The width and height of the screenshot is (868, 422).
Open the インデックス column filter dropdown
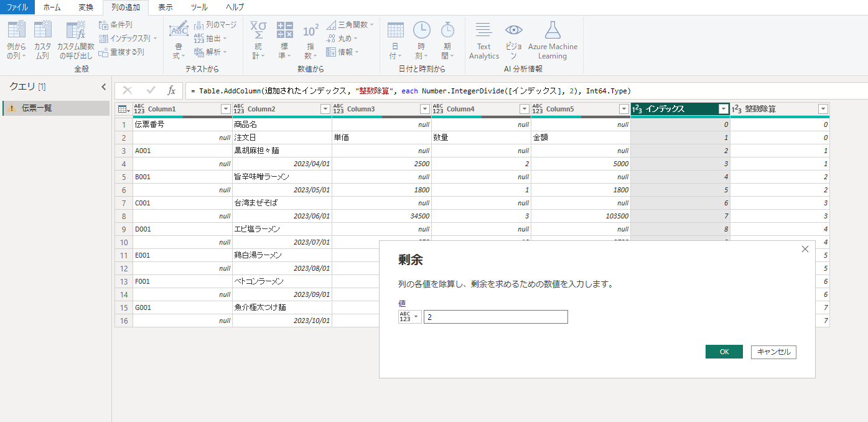[x=723, y=109]
